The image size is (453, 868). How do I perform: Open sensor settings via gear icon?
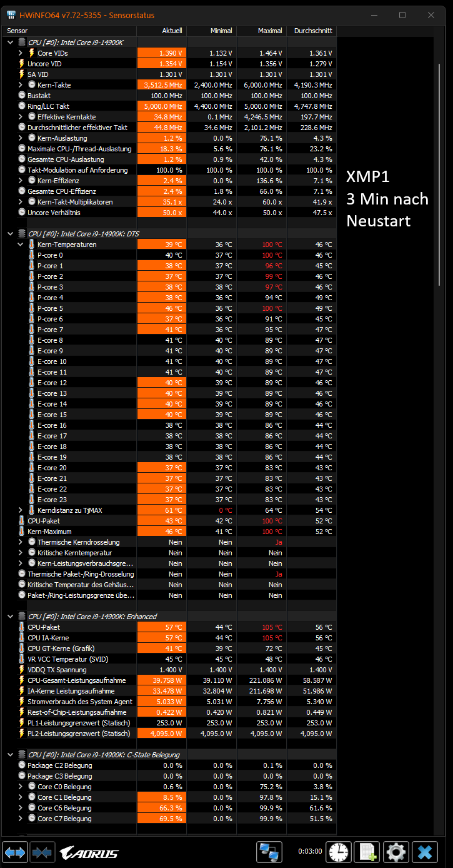point(396,852)
